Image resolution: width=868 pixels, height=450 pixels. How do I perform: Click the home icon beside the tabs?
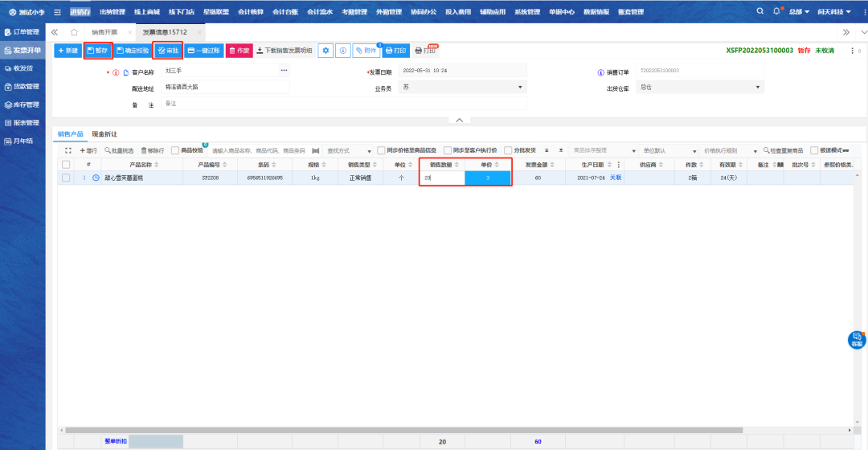coord(74,32)
